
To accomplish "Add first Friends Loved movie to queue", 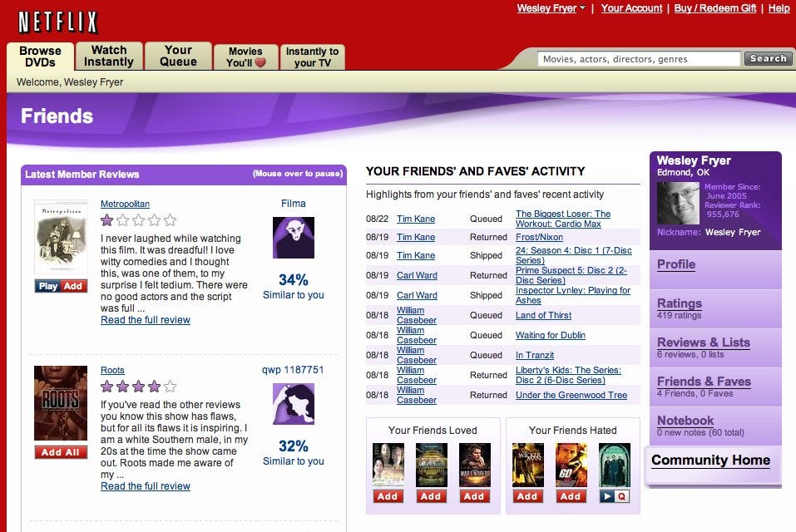I will [388, 496].
